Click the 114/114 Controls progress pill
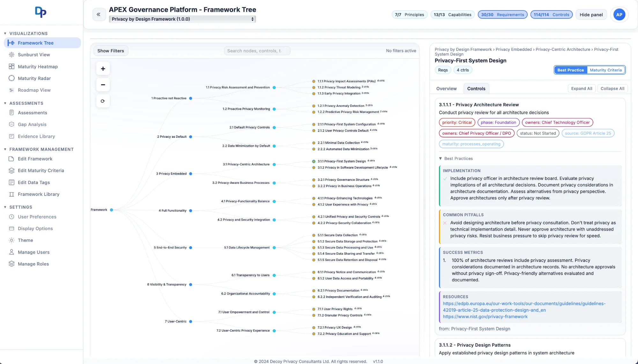638x364 pixels. pos(551,14)
